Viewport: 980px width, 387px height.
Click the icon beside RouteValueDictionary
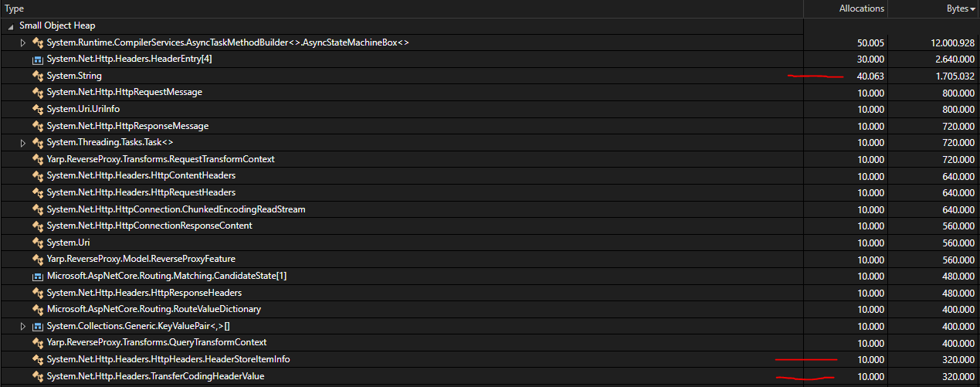[x=37, y=309]
